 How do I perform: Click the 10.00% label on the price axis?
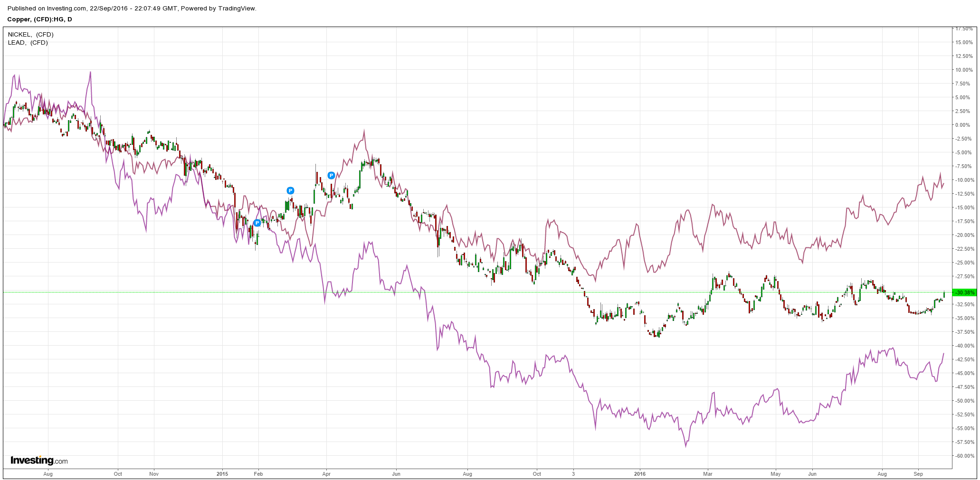tap(964, 70)
